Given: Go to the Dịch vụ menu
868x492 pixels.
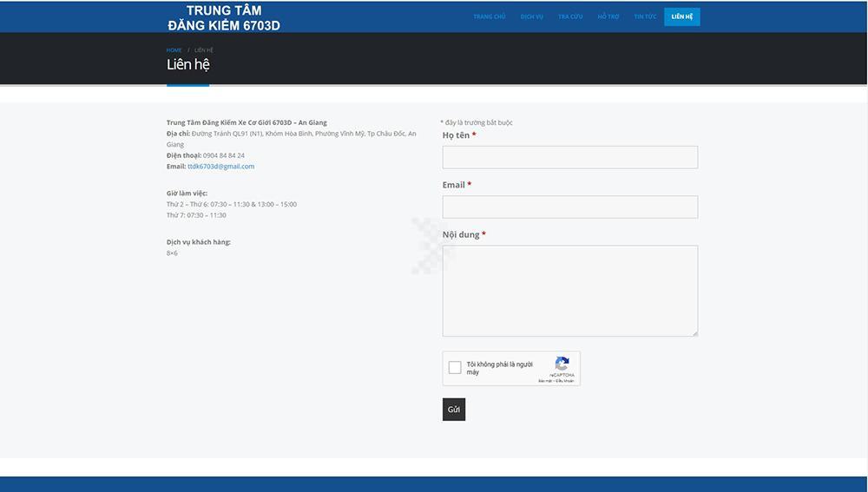Looking at the screenshot, I should pos(531,16).
